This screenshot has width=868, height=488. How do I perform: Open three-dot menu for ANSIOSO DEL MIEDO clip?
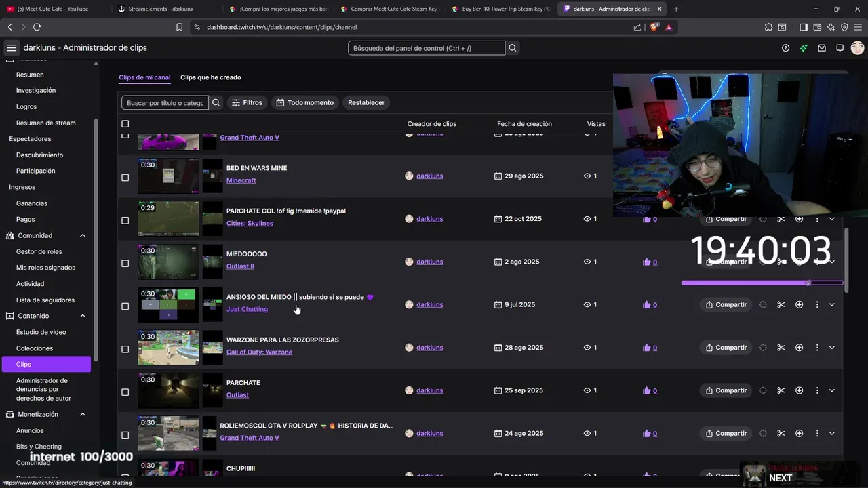[817, 305]
